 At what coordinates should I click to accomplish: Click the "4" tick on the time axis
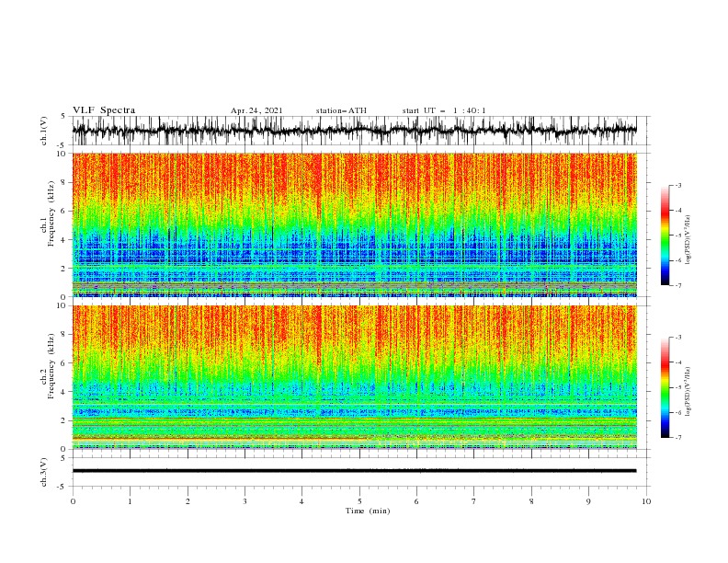point(301,501)
